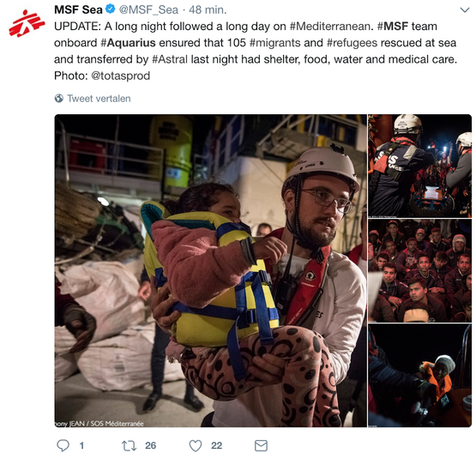Screen dimensions: 476x460
Task: Open large photo of rescuer carrying child
Action: [x=211, y=270]
